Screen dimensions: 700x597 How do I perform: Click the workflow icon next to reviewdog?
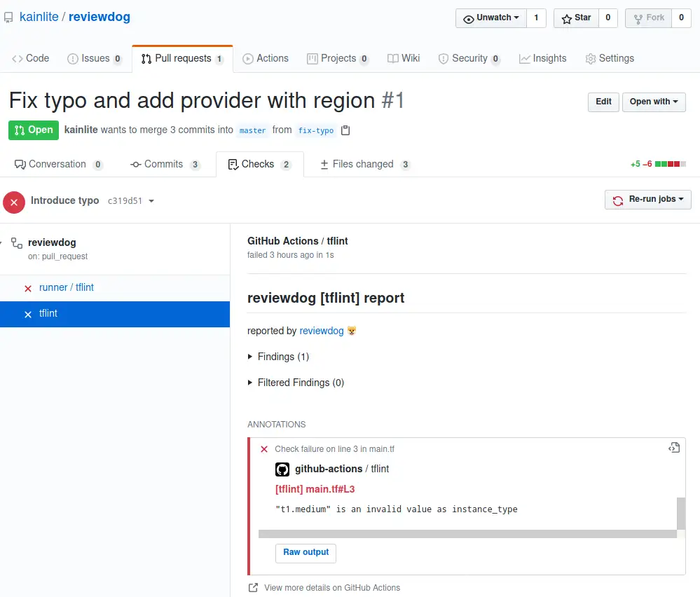[17, 242]
